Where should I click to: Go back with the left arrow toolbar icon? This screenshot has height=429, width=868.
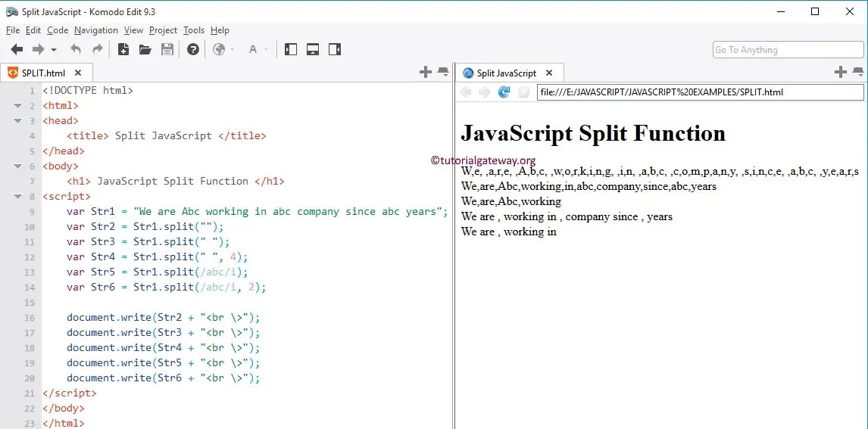pos(17,50)
